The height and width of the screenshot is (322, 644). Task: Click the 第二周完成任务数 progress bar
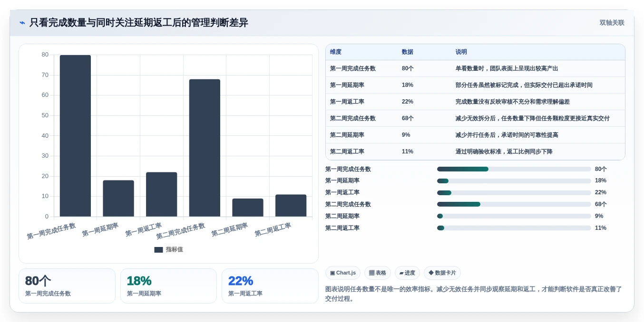click(x=514, y=204)
